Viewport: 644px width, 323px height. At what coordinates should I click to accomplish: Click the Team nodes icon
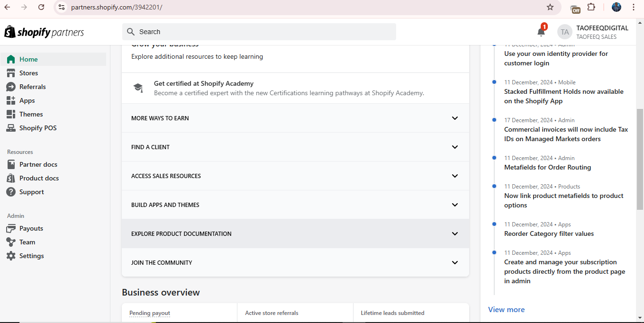[x=11, y=242]
